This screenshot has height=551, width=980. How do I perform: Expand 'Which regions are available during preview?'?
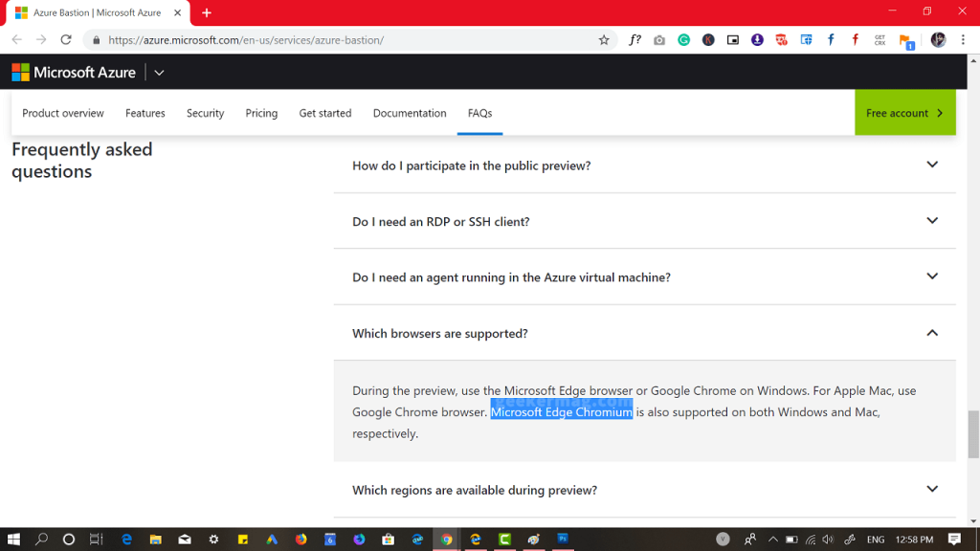645,490
